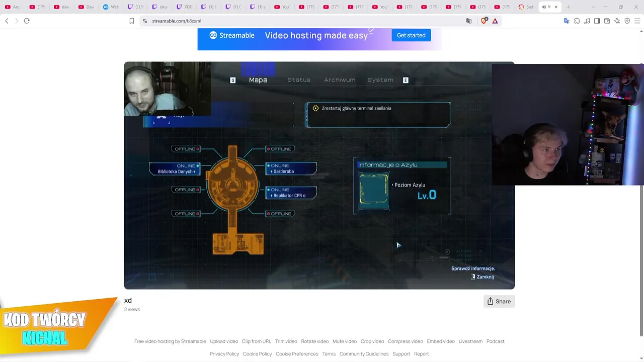Expand the tab search dropdown arrow
The image size is (644, 362).
[x=593, y=7]
